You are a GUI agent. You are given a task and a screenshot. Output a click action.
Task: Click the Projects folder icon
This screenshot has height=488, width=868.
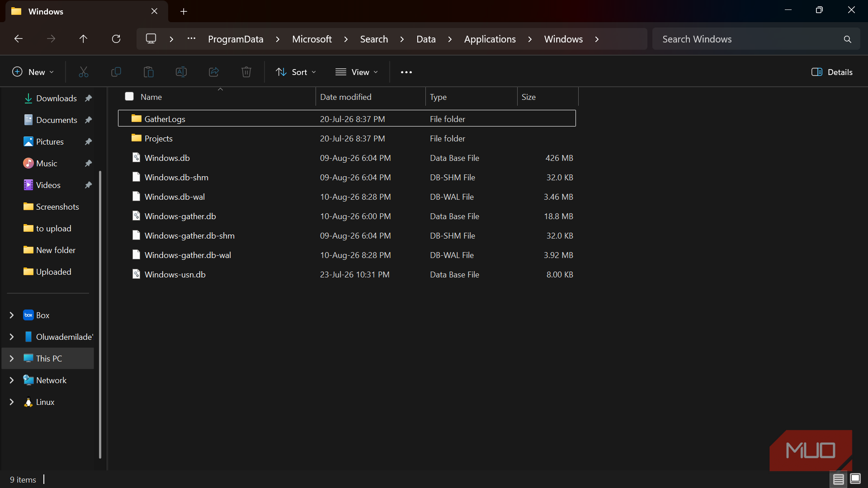pos(137,138)
